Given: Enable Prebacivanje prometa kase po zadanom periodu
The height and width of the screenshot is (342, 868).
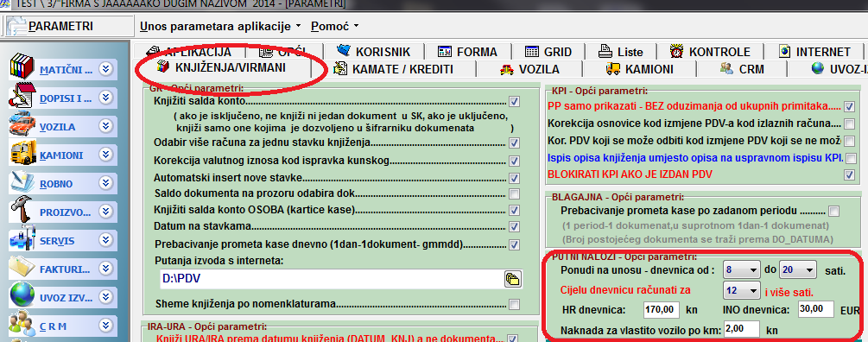Looking at the screenshot, I should 833,211.
